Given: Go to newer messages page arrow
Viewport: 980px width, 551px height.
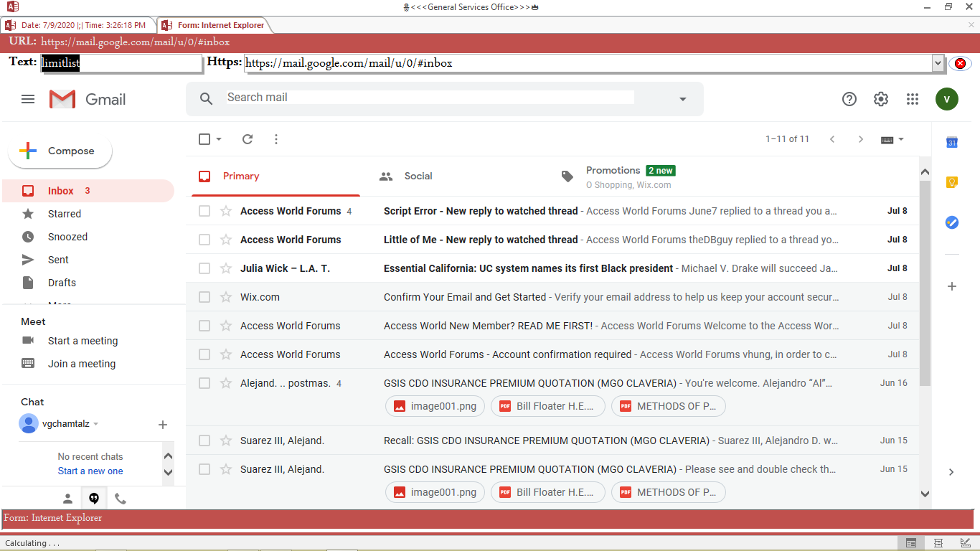Looking at the screenshot, I should (x=832, y=139).
